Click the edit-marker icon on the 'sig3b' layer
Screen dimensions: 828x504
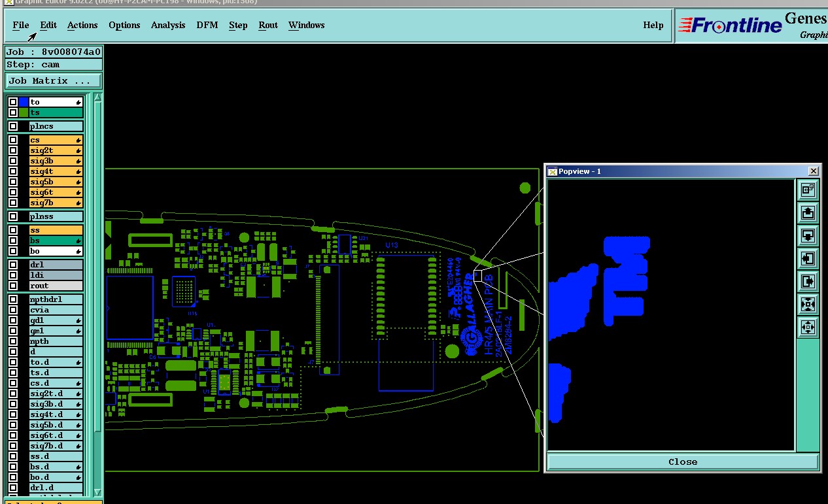click(x=78, y=161)
